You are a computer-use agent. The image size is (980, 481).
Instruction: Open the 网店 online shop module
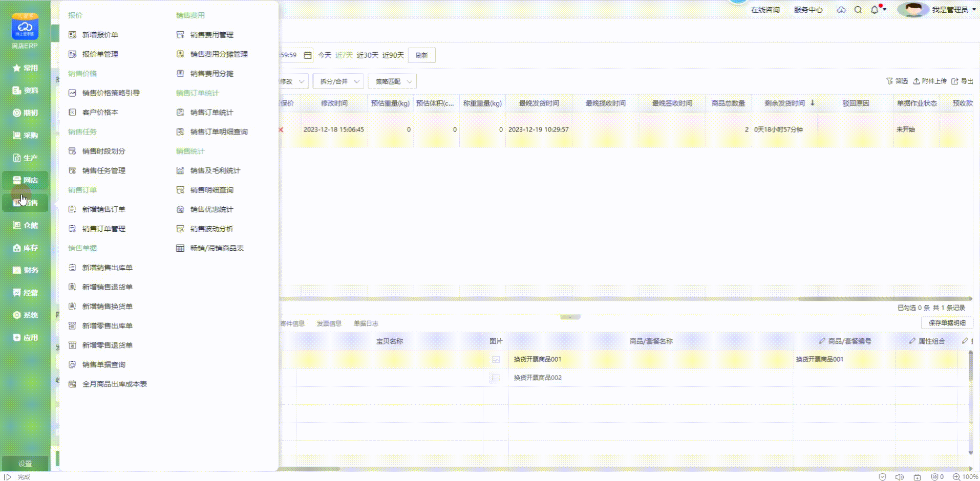25,180
